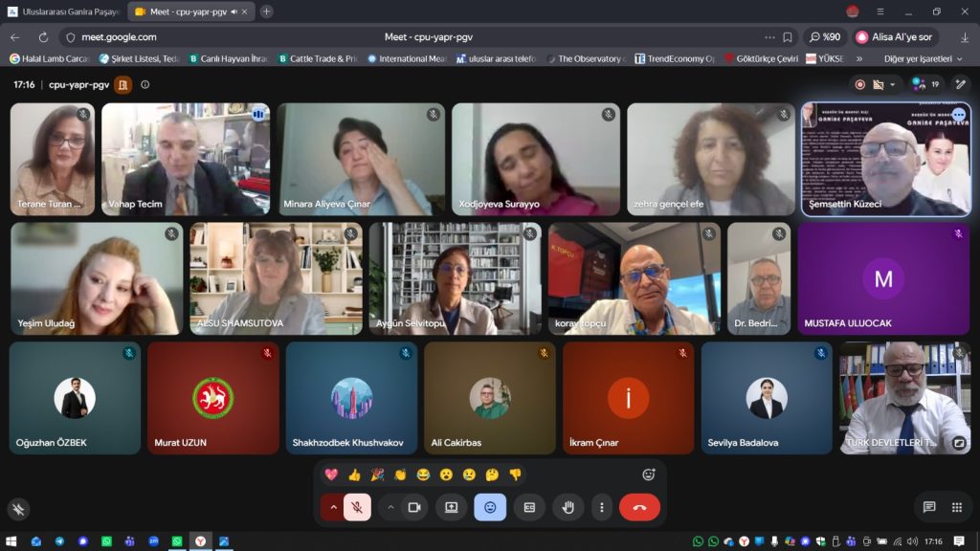This screenshot has width=980, height=551.
Task: Send the party popper reaction
Action: 377,474
